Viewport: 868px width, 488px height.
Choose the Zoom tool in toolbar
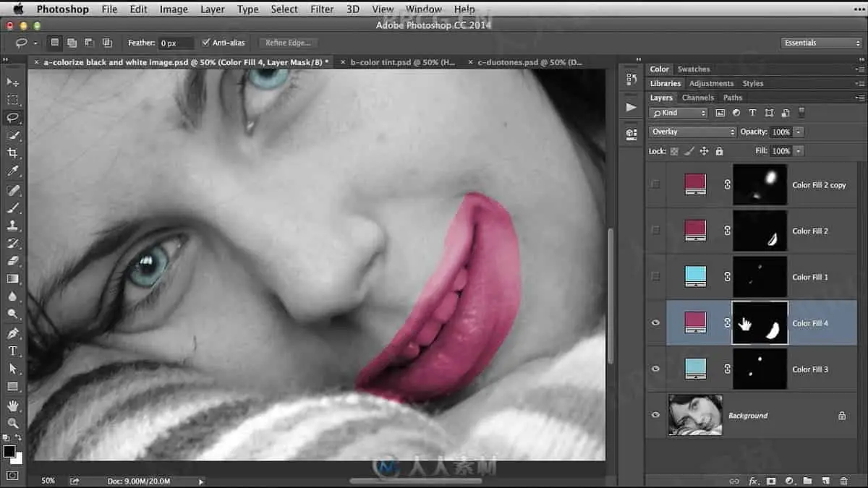12,423
